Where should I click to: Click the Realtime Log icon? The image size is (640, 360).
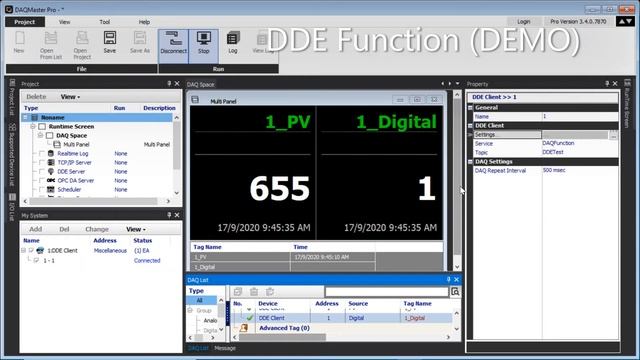click(x=51, y=153)
